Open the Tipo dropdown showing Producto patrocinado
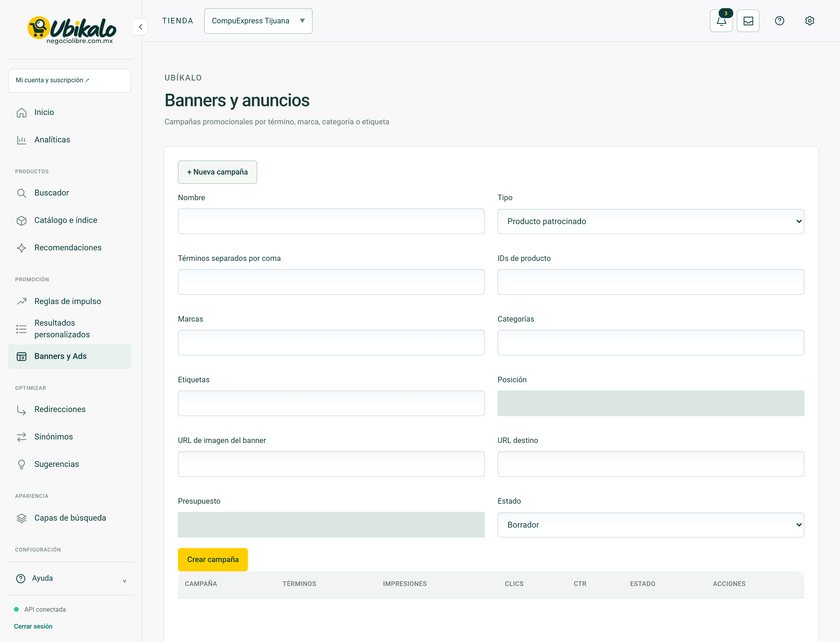The image size is (840, 642). (x=650, y=221)
